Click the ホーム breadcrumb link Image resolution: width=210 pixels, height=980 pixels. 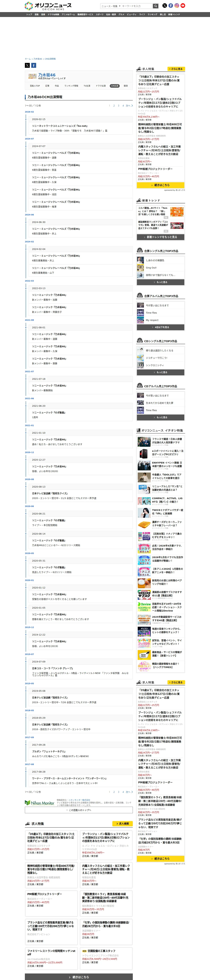(x=28, y=59)
